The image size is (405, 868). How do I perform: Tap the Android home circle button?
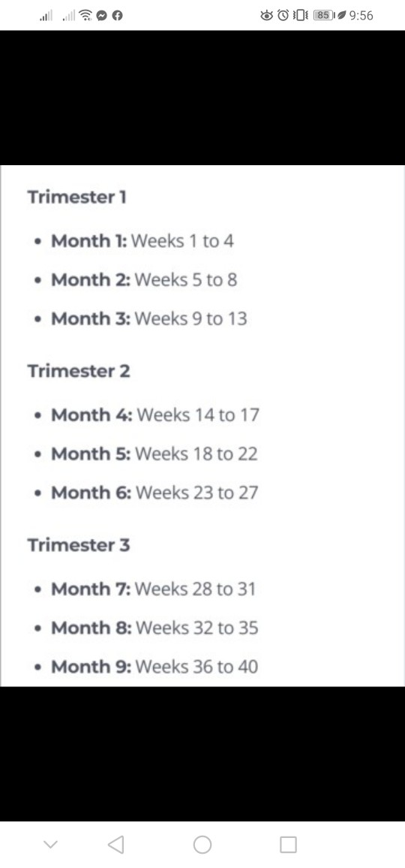pos(202,845)
